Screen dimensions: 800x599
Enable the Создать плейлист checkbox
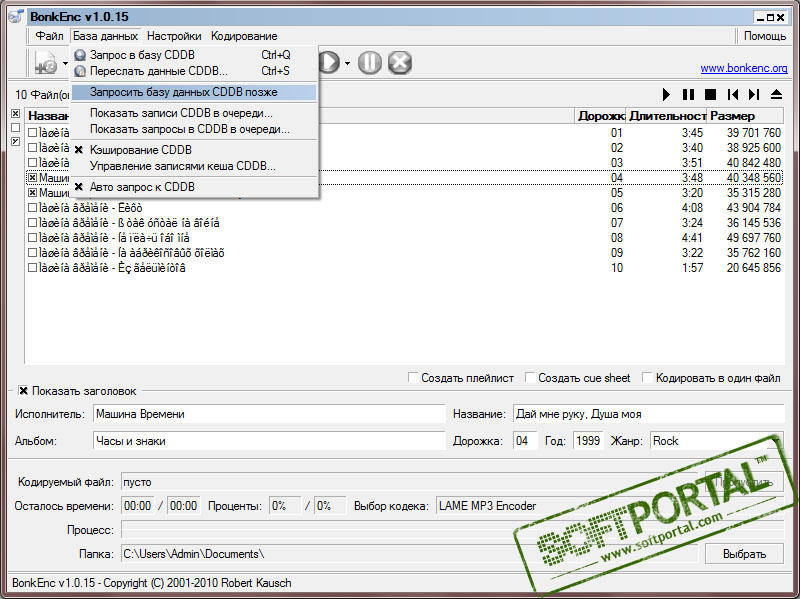coord(413,378)
